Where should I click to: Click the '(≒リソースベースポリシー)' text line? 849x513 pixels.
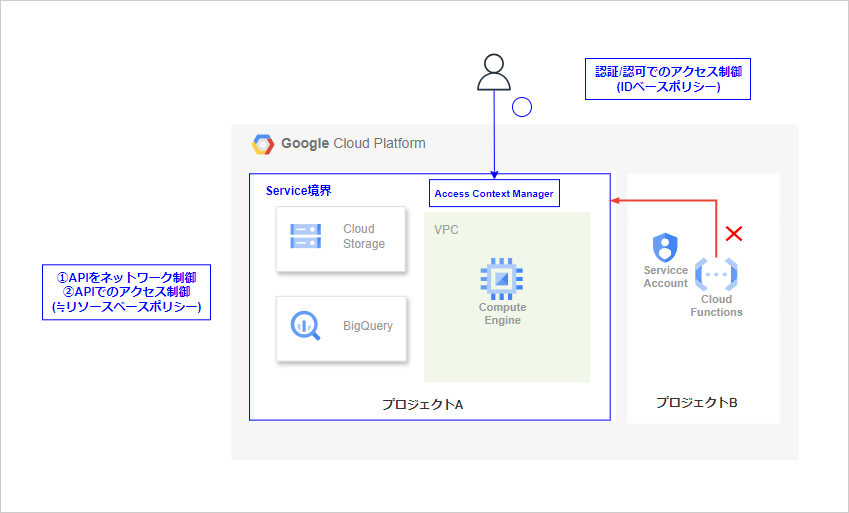[x=126, y=307]
